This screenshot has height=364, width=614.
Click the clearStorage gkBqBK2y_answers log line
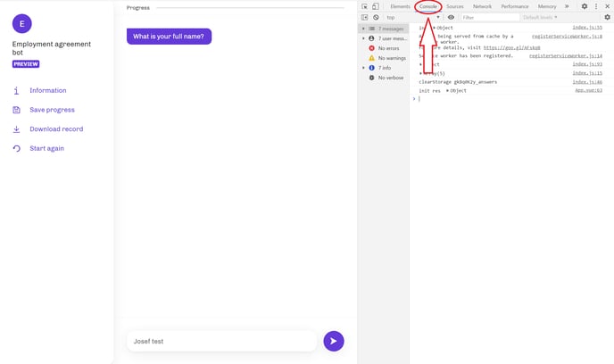pyautogui.click(x=458, y=82)
